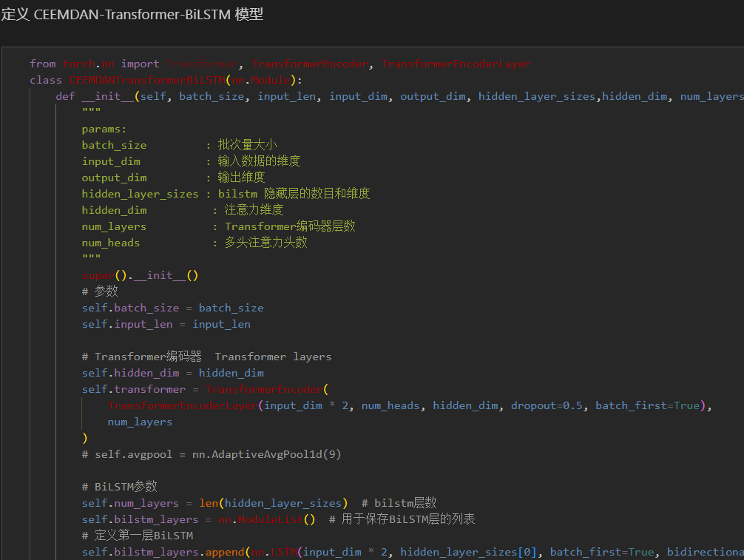Click the '# BiLSTM参数' comment
This screenshot has height=560, width=744.
(x=119, y=487)
